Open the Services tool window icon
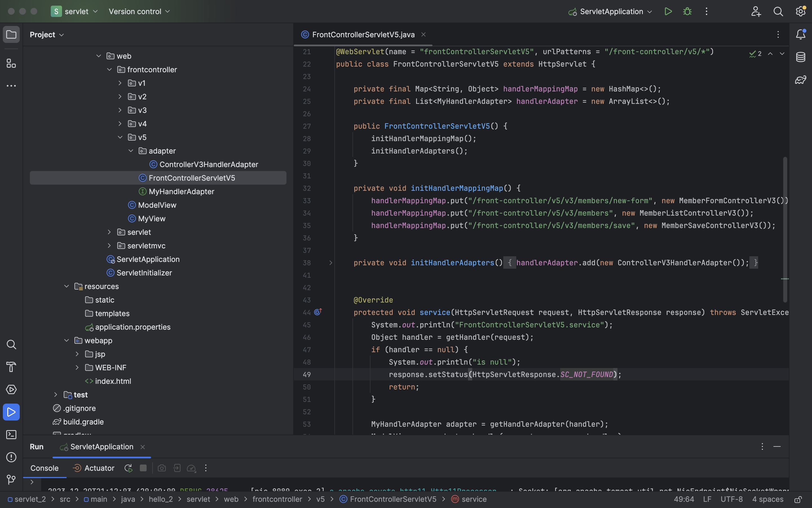This screenshot has height=508, width=812. [x=11, y=389]
